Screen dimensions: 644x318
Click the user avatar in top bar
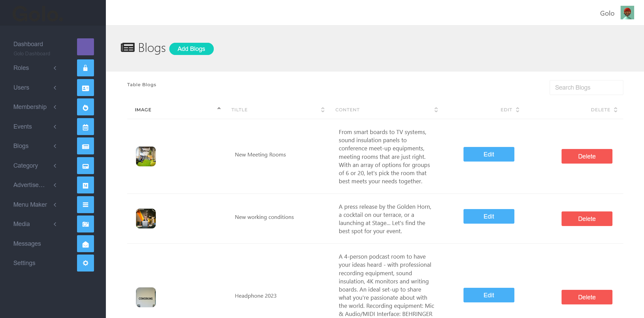pos(627,13)
